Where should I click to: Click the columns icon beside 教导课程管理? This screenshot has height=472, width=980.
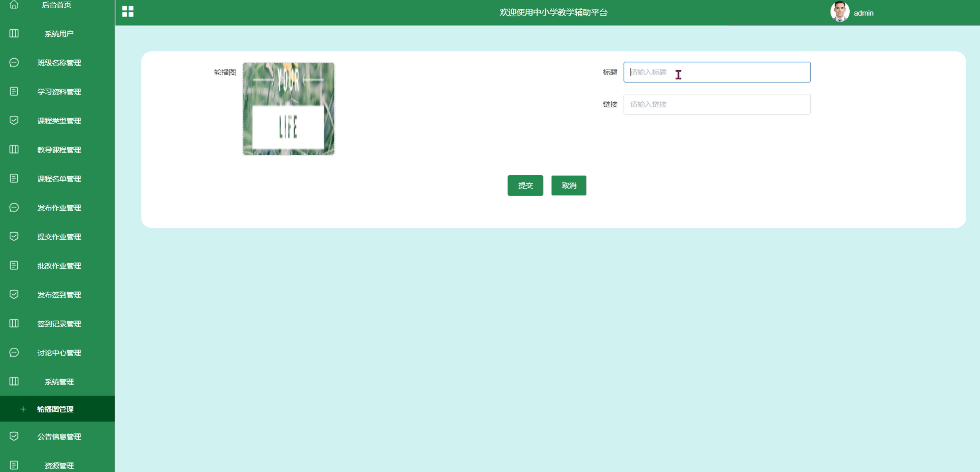pyautogui.click(x=14, y=149)
